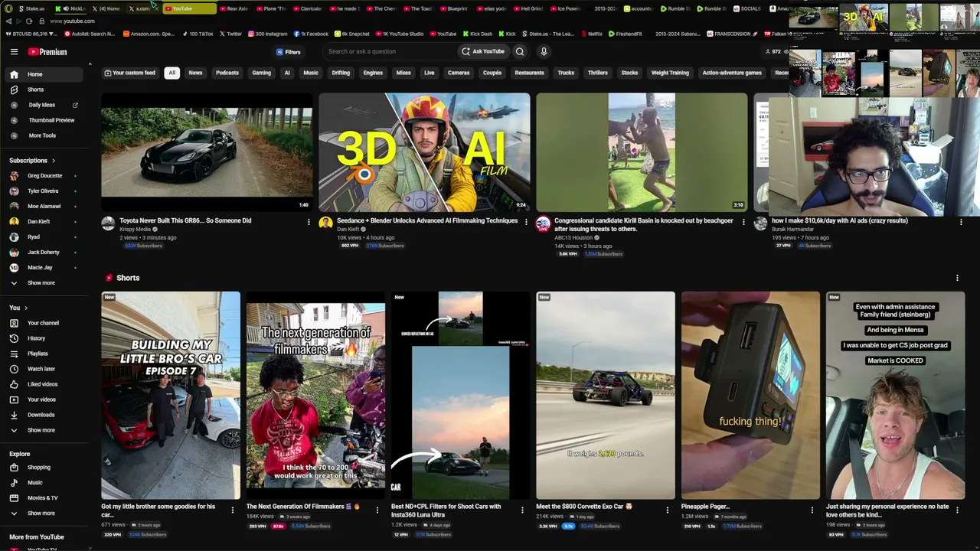Viewport: 980px width, 551px height.
Task: Reload the page with refresh icon
Action: click(30, 21)
